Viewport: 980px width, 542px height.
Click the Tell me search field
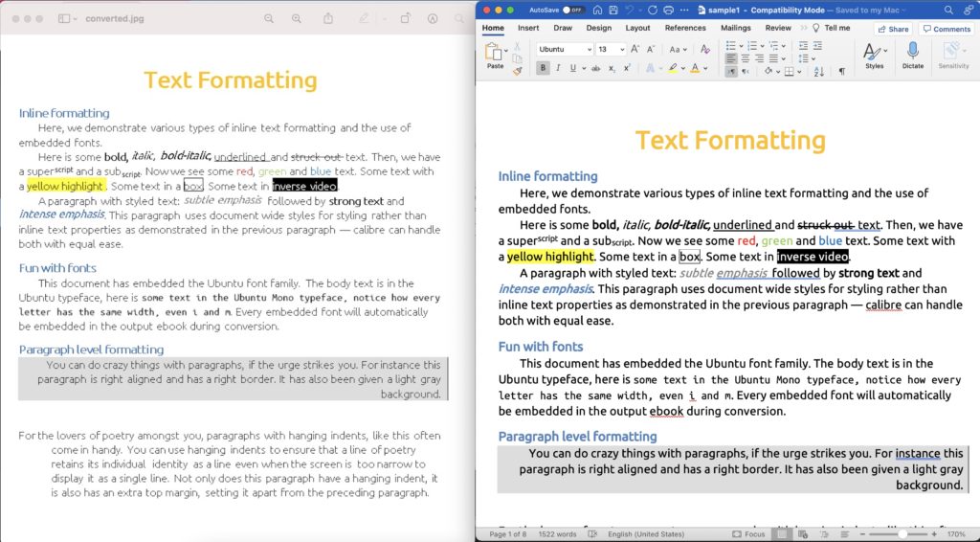pos(832,28)
